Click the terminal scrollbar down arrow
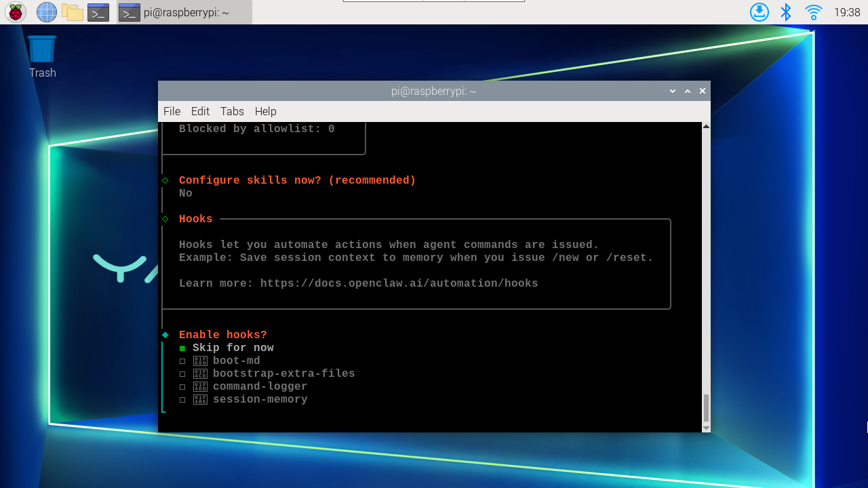 click(x=706, y=428)
